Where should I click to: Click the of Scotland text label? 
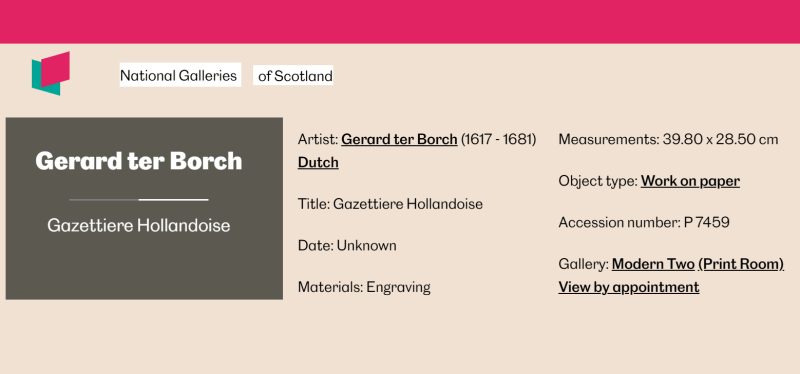(x=293, y=76)
